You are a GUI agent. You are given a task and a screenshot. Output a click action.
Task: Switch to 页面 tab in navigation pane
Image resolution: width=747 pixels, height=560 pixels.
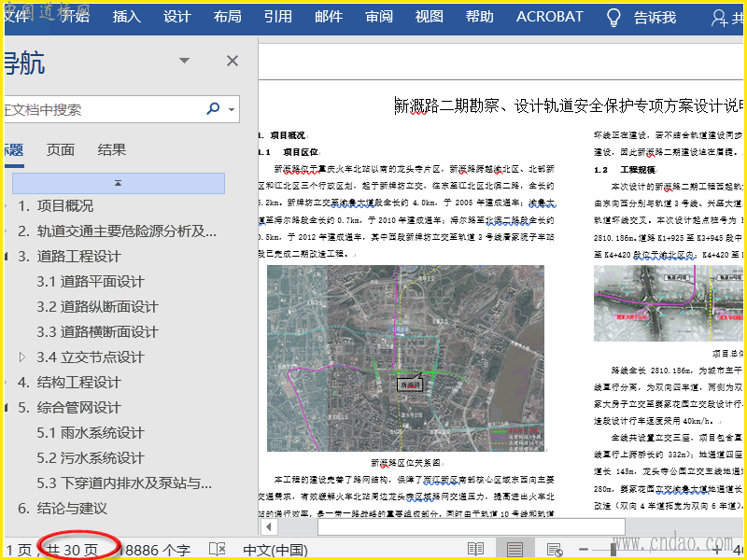click(x=61, y=149)
